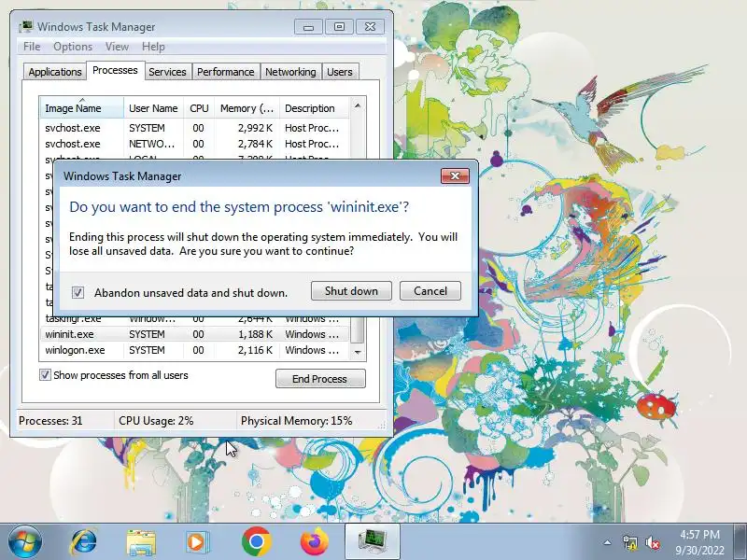
Task: Sort by Memory column header
Action: pos(247,108)
